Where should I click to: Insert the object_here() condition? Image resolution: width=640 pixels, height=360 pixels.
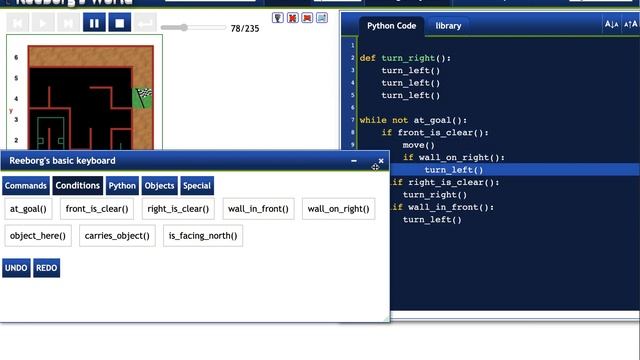(38, 236)
